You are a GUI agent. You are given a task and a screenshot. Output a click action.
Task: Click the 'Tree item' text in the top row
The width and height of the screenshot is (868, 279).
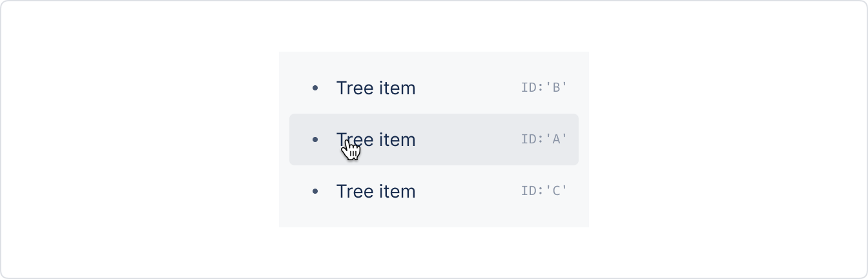point(376,88)
